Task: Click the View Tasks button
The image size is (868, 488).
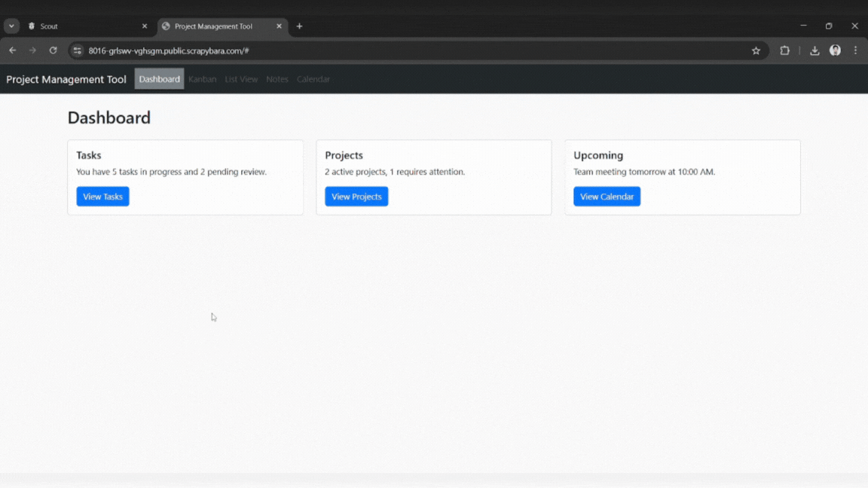Action: coord(102,196)
